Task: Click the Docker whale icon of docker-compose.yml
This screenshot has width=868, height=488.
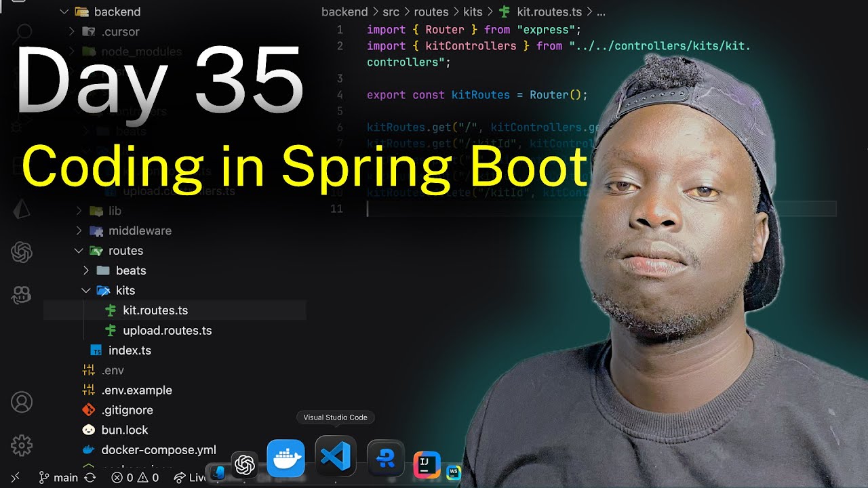Action: pos(88,450)
